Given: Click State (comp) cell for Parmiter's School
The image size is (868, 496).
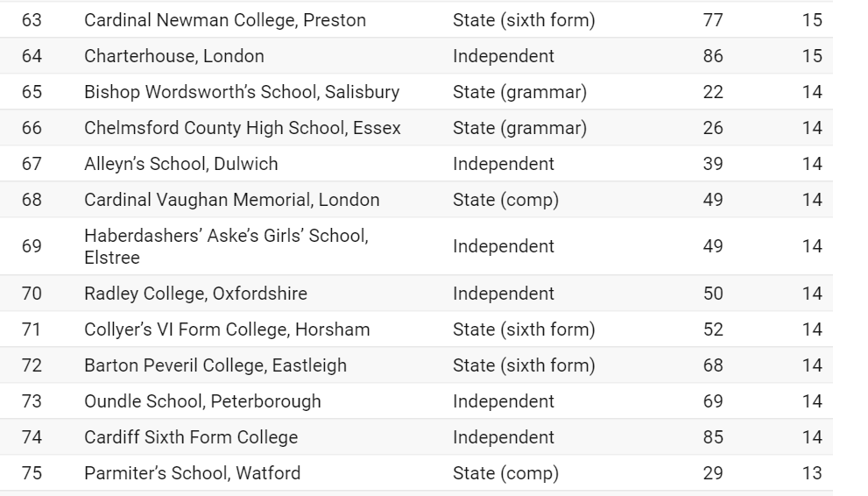Looking at the screenshot, I should (x=506, y=473).
